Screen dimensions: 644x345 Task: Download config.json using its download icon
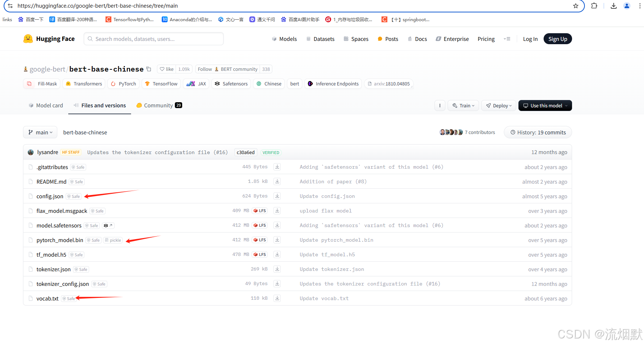click(x=277, y=196)
